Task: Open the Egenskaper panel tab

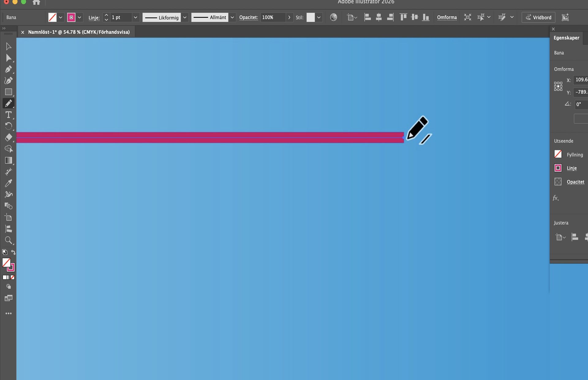Action: click(x=566, y=38)
